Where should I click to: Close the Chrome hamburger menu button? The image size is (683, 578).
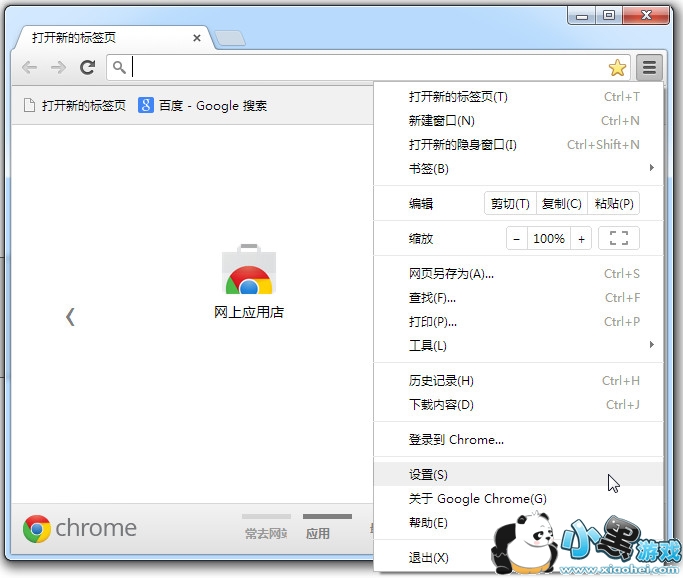[649, 67]
